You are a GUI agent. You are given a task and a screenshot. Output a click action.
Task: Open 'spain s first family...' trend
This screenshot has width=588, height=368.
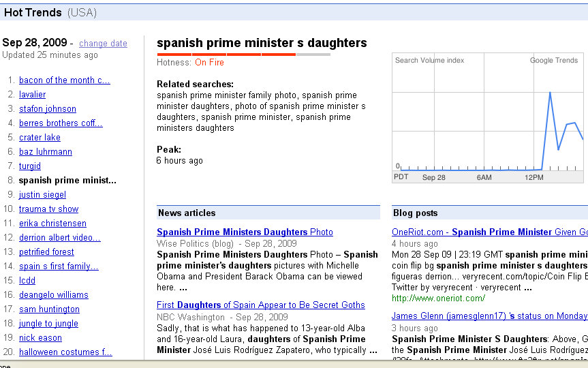[x=59, y=266]
